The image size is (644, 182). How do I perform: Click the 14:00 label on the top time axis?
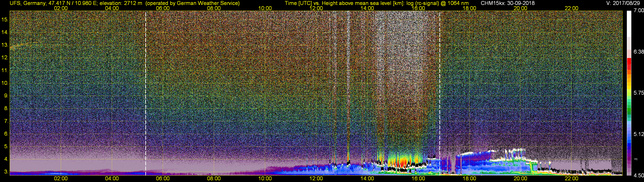[x=367, y=8]
